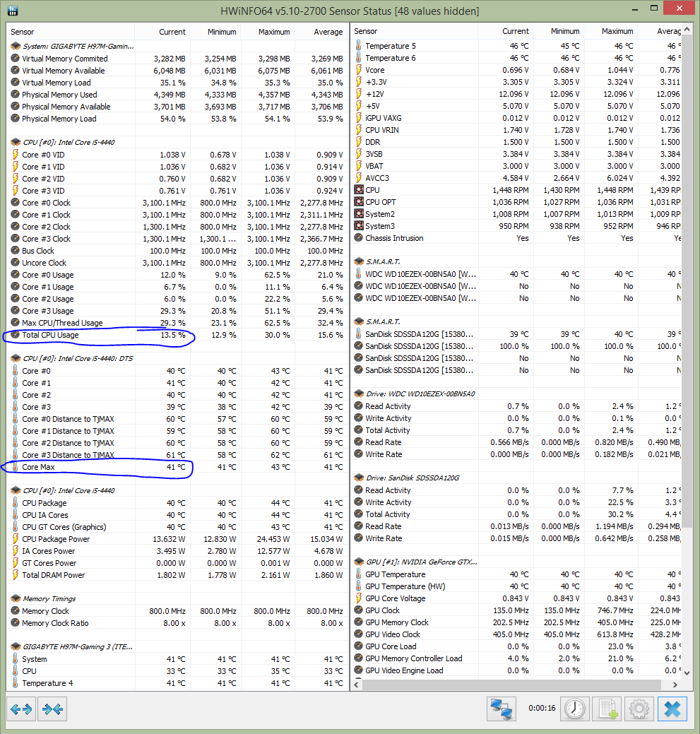The width and height of the screenshot is (700, 734).
Task: Start logging with the sheet-plus icon
Action: (607, 709)
